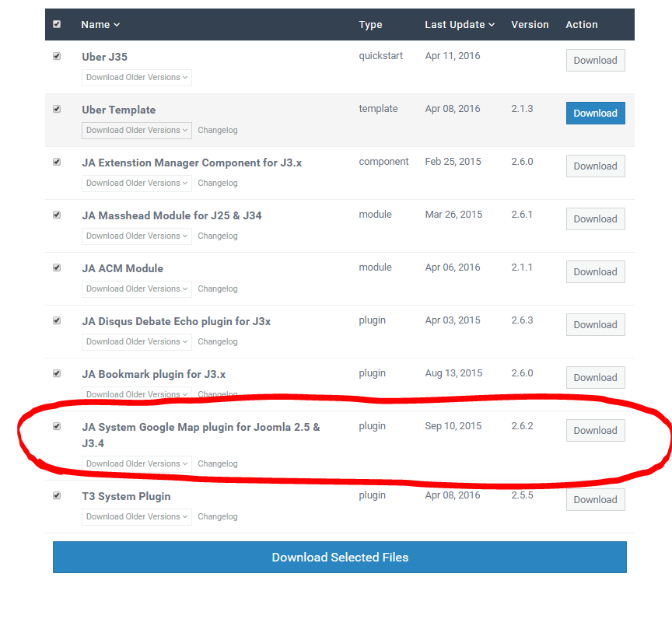Open the Changelog for Uber Template
The width and height of the screenshot is (672, 619).
point(217,130)
